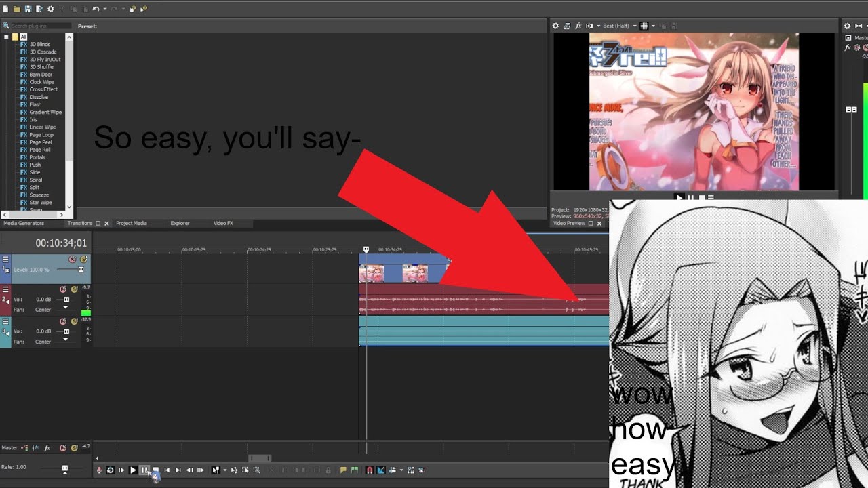Open a project with folder icon
Viewport: 868px width, 488px height.
pyautogui.click(x=16, y=9)
